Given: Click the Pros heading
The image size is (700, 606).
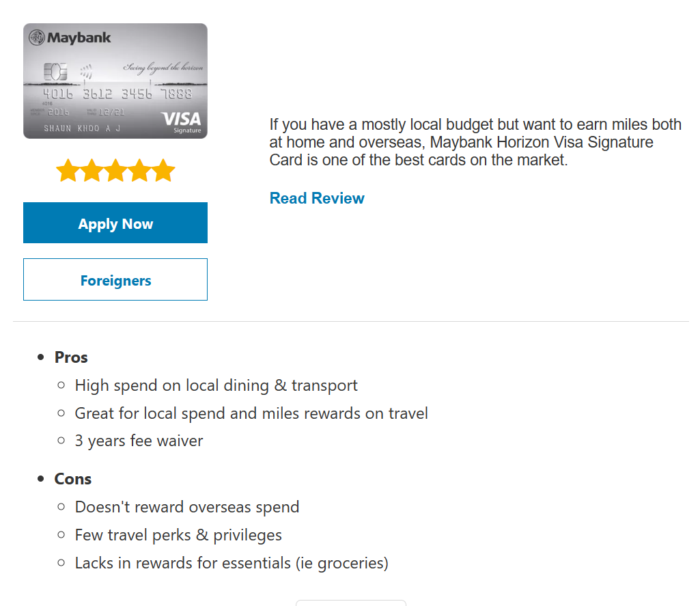Looking at the screenshot, I should click(x=71, y=357).
